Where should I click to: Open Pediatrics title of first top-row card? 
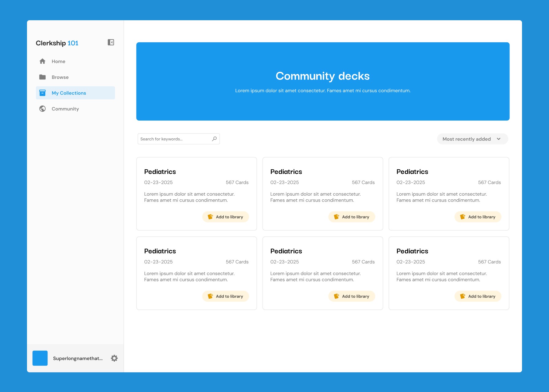160,172
